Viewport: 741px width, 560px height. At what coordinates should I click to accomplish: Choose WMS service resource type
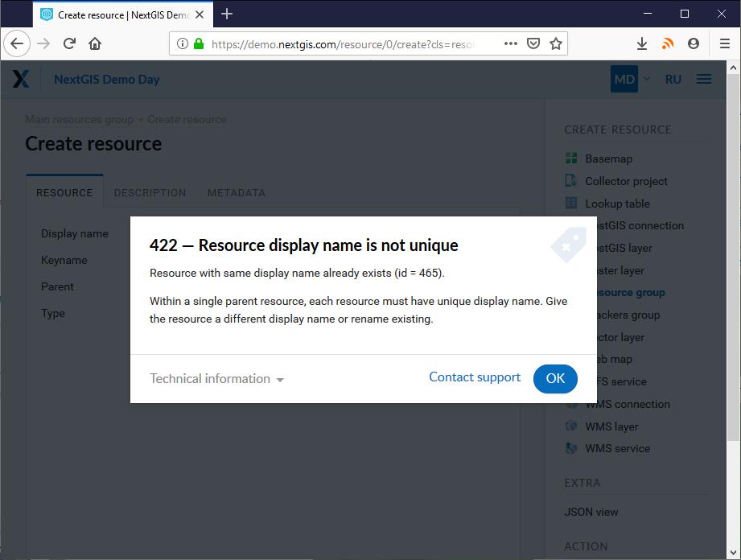618,448
